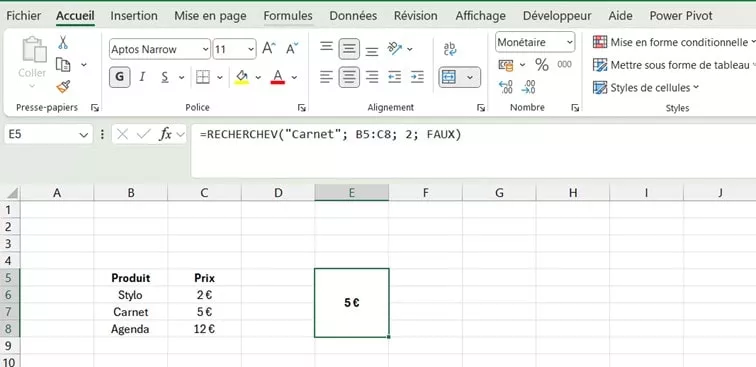The height and width of the screenshot is (367, 756).
Task: Apply percent style format
Action: coord(542,65)
